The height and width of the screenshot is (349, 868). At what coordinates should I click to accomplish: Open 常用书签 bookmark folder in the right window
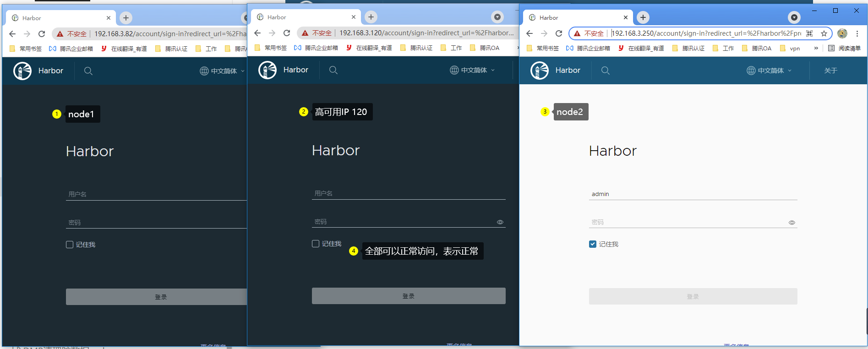click(543, 48)
